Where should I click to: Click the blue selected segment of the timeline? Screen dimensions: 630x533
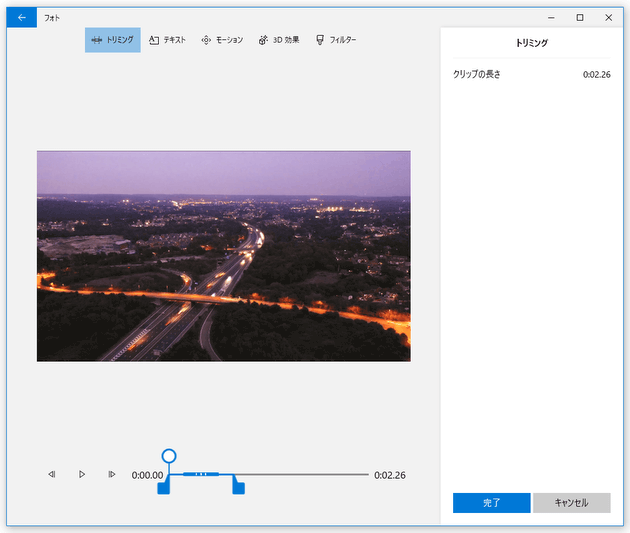(x=202, y=474)
